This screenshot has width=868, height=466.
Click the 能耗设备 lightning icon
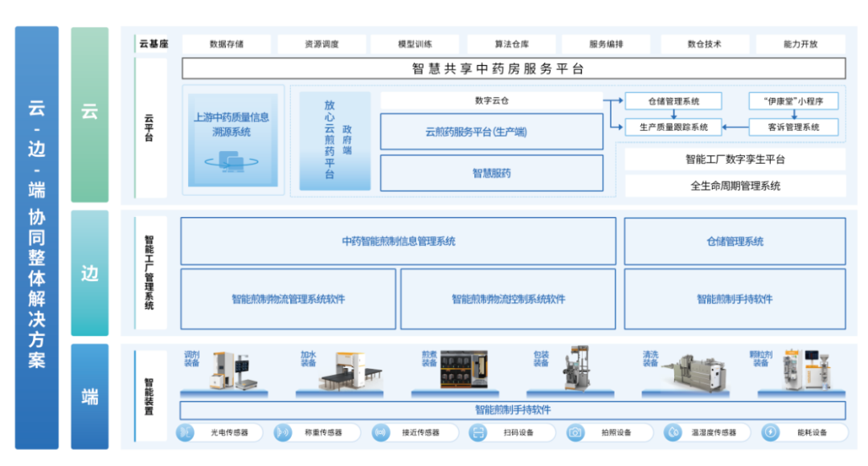pos(770,432)
